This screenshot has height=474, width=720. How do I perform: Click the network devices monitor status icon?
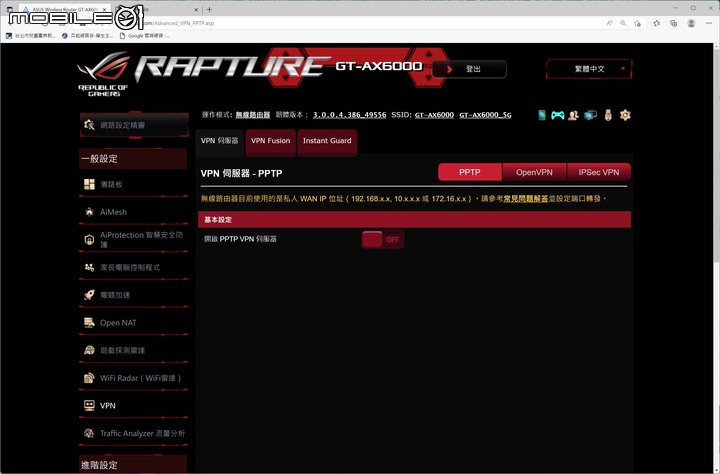[x=590, y=115]
